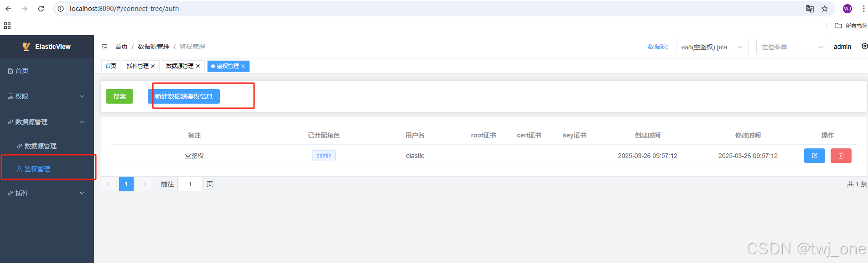
Task: Expand the 权限 sidebar menu
Action: [47, 96]
